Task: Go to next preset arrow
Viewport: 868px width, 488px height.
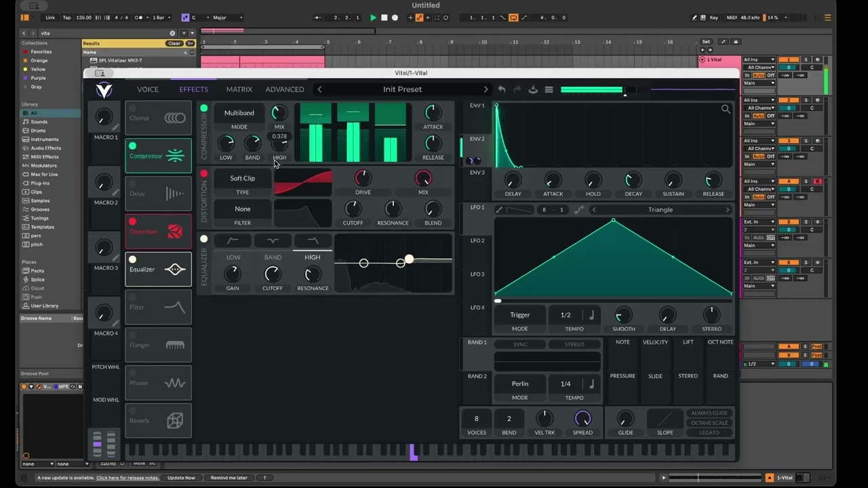Action: click(486, 89)
